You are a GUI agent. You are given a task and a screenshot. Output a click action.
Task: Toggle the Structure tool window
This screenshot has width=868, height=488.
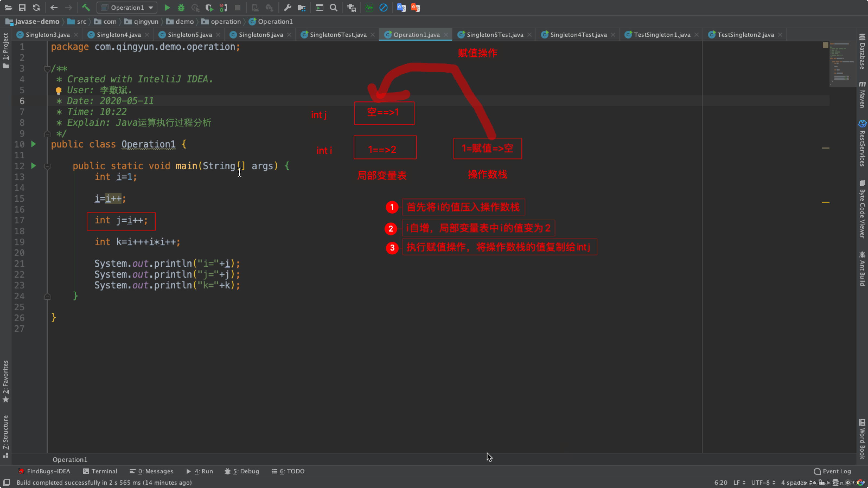tap(6, 436)
